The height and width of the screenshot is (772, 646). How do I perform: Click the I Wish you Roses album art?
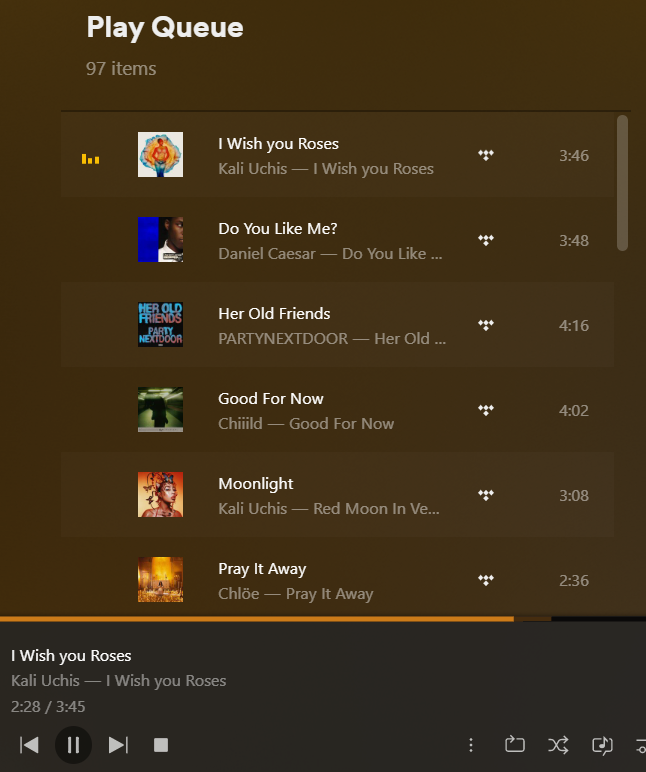click(160, 155)
